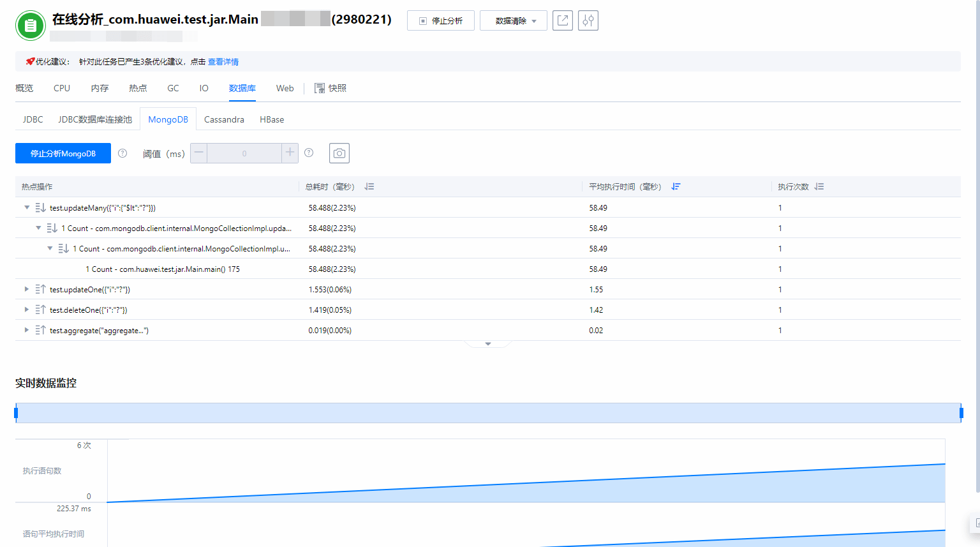The image size is (980, 547).
Task: Switch to the 热点 tab
Action: [x=138, y=88]
